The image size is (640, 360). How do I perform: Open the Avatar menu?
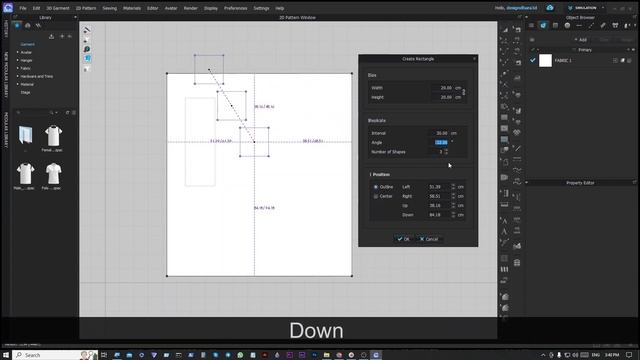tap(171, 8)
